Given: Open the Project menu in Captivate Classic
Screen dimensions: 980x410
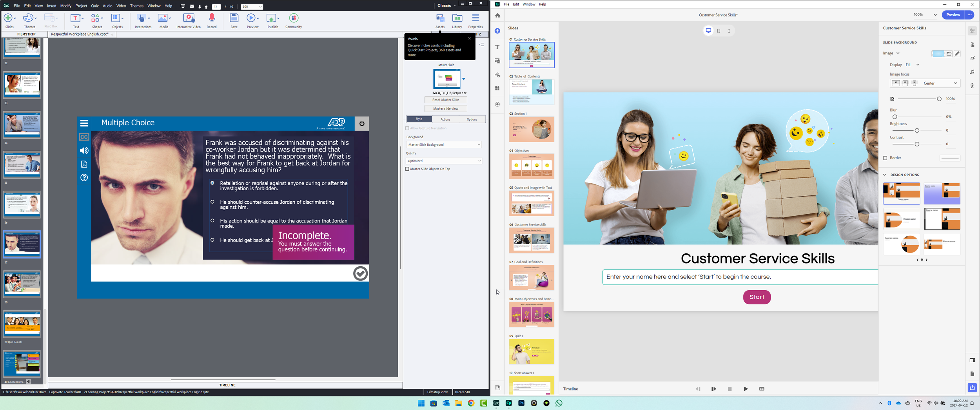Looking at the screenshot, I should tap(81, 6).
